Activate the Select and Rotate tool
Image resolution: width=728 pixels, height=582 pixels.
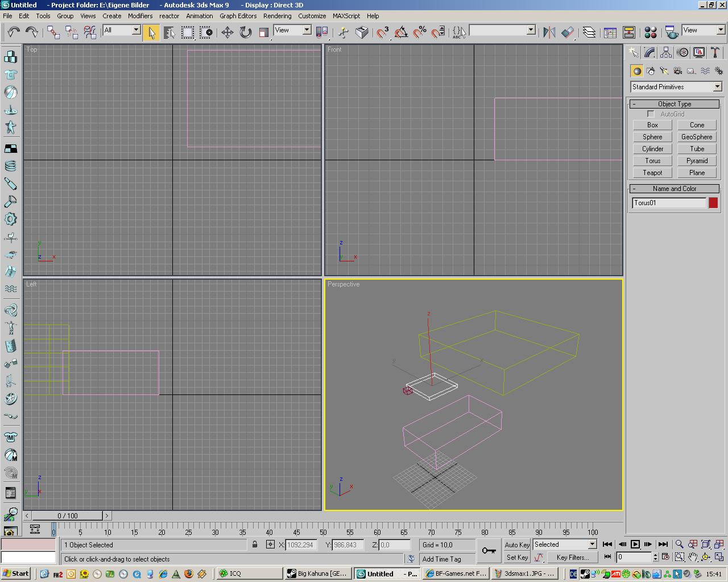(245, 32)
